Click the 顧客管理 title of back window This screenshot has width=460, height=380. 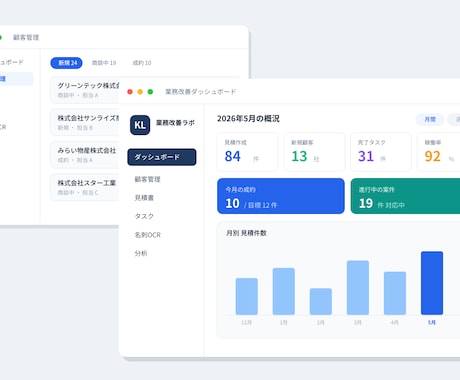tap(26, 37)
